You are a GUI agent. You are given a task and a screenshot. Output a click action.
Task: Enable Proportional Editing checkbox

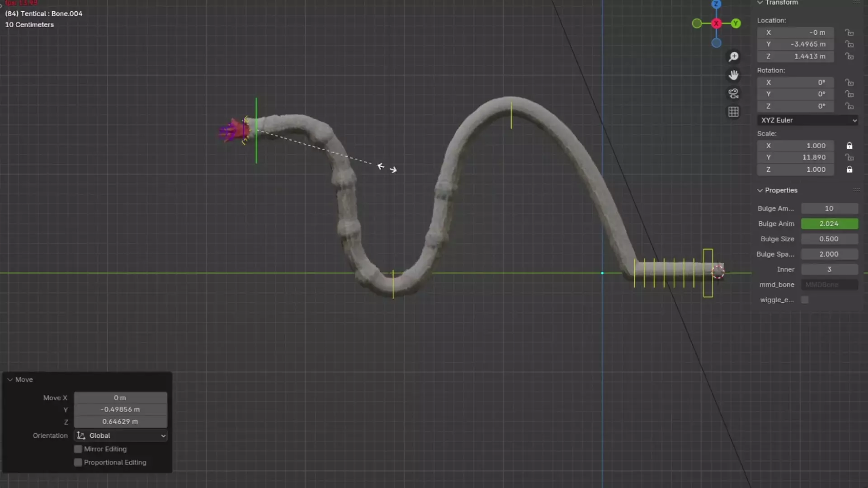point(78,463)
